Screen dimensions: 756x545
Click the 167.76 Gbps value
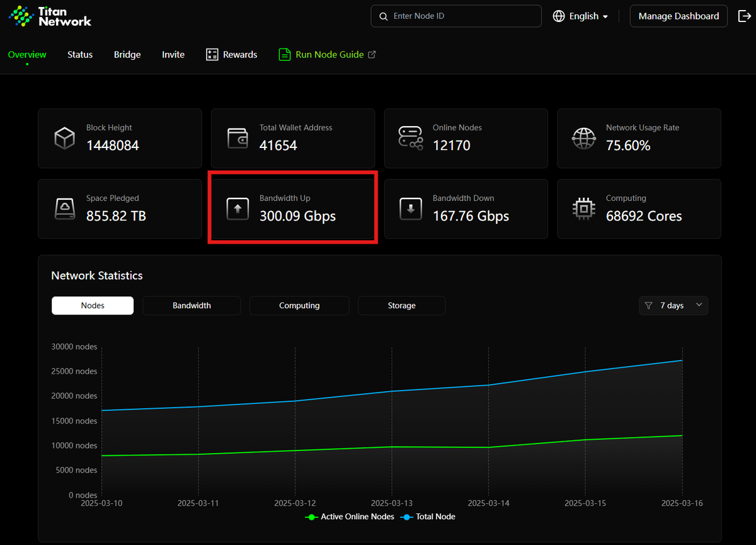(x=471, y=216)
